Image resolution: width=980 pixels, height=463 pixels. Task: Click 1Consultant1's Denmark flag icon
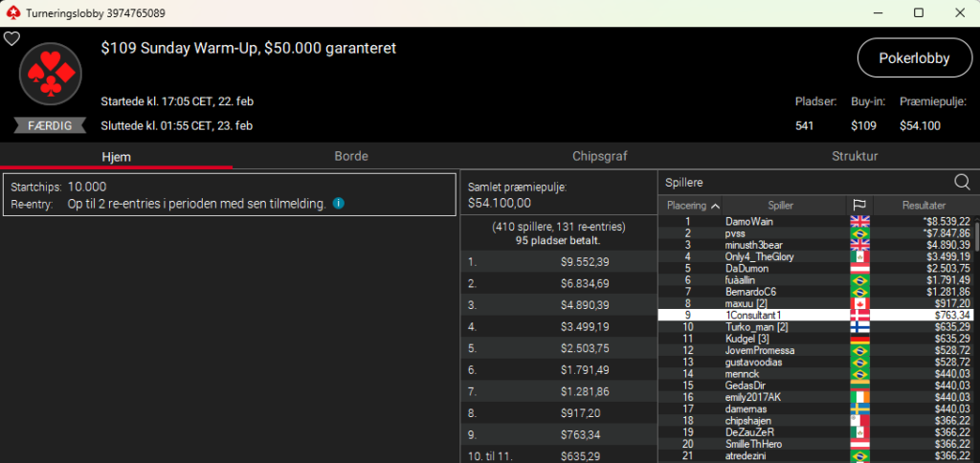(858, 315)
